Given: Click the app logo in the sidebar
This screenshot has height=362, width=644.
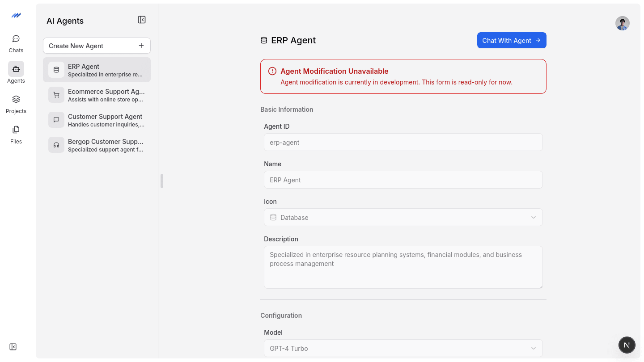Looking at the screenshot, I should click(x=16, y=15).
